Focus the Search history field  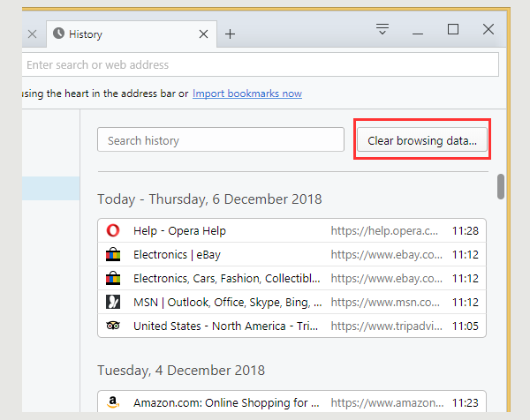tap(221, 139)
